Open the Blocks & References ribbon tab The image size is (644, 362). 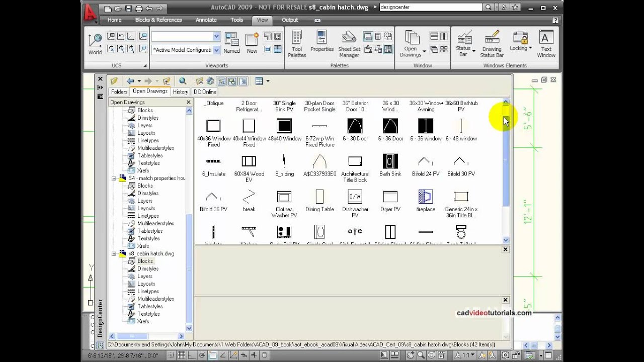coord(158,20)
